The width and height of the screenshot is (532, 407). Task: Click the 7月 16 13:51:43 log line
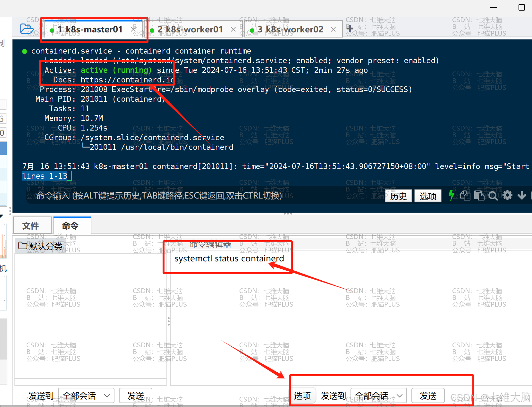pyautogui.click(x=276, y=166)
